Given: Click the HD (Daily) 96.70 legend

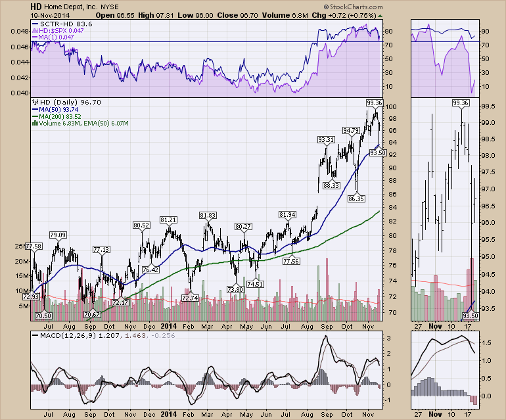Looking at the screenshot, I should point(67,103).
